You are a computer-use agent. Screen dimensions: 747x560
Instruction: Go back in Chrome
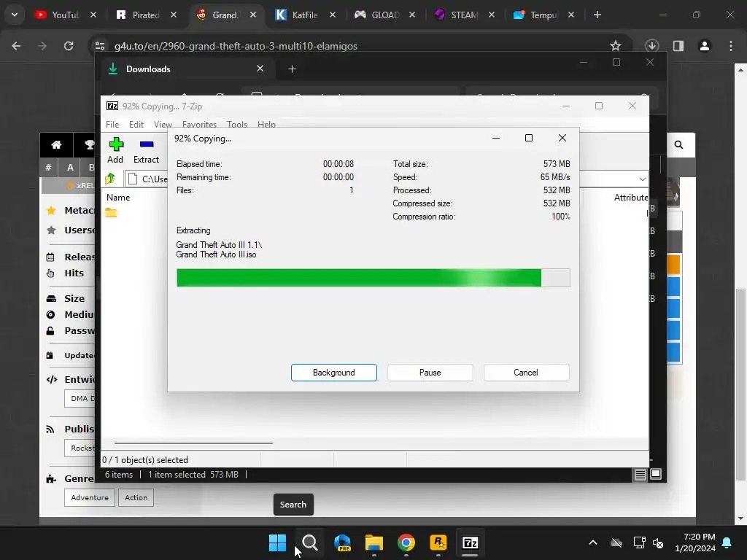click(16, 46)
